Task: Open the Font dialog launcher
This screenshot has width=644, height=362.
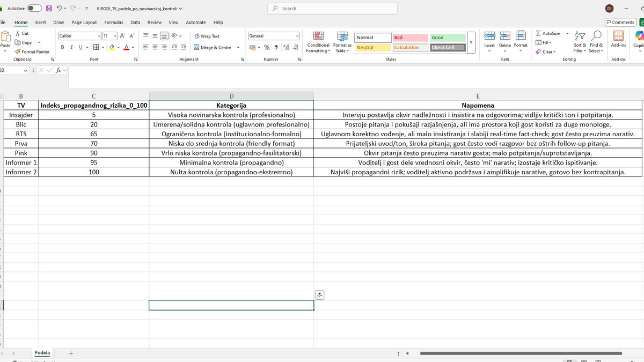Action: [x=135, y=59]
